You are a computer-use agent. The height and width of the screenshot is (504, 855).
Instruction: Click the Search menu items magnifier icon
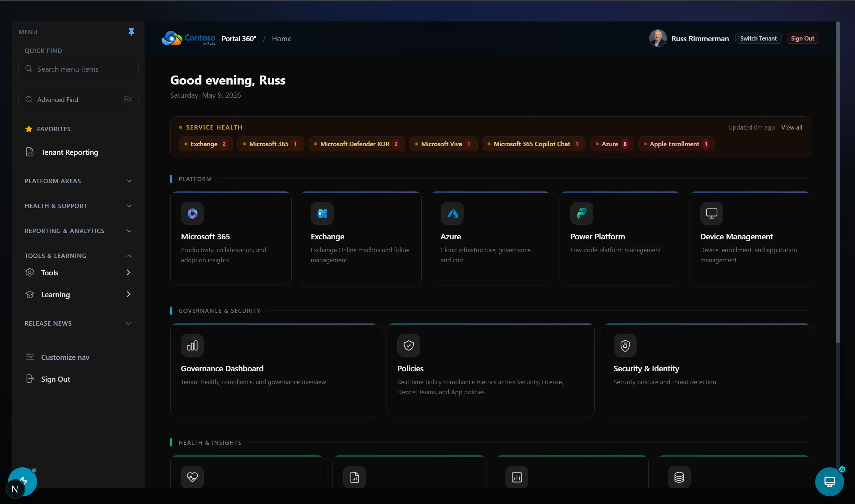point(29,69)
